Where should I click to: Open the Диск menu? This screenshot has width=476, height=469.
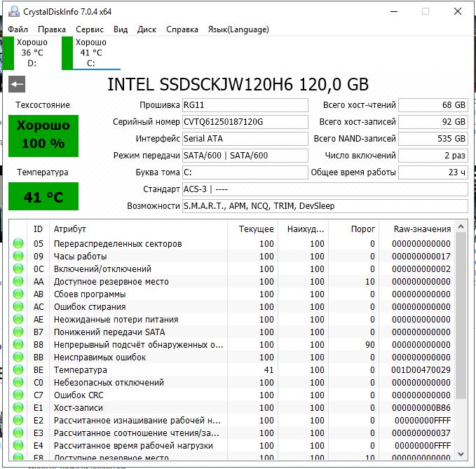point(147,29)
